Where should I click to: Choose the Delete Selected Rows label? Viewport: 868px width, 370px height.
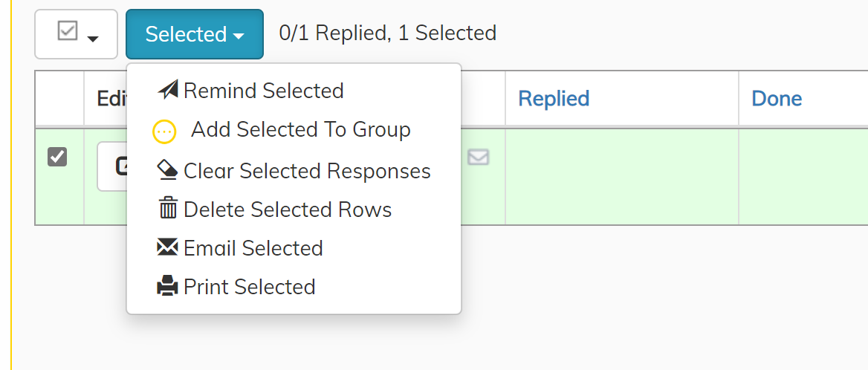pos(288,210)
